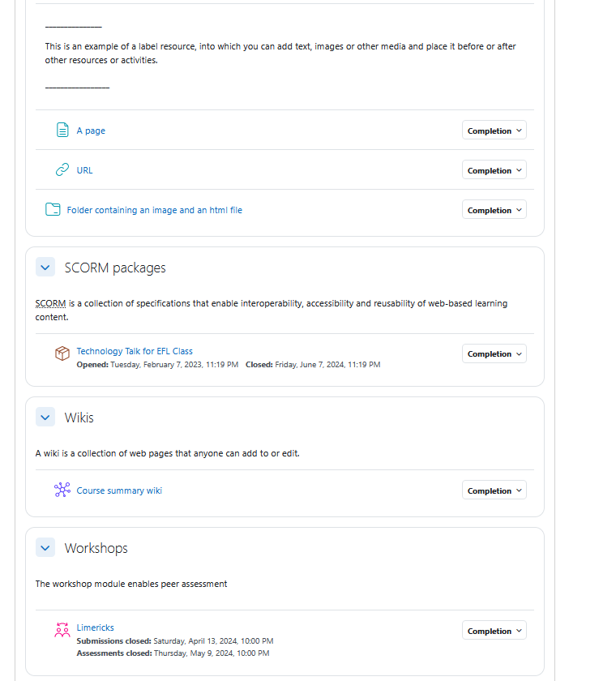This screenshot has height=681, width=616.
Task: Open the A page link
Action: tap(91, 131)
